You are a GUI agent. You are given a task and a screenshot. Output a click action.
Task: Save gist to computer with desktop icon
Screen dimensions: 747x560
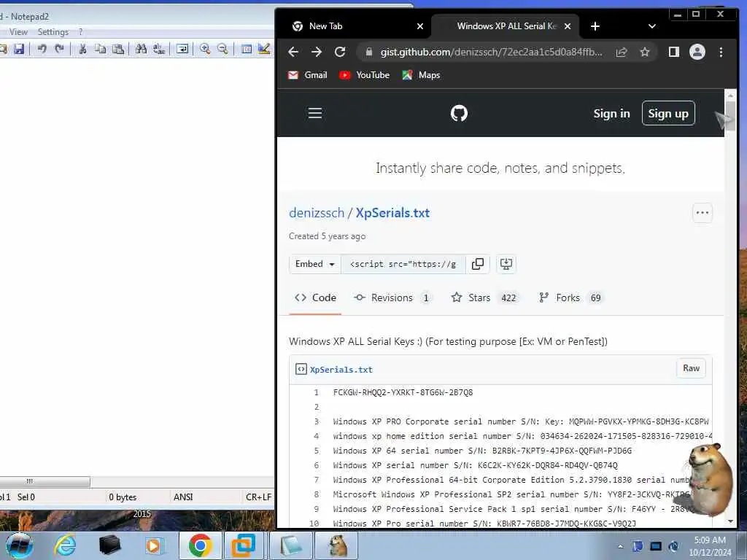coord(506,264)
